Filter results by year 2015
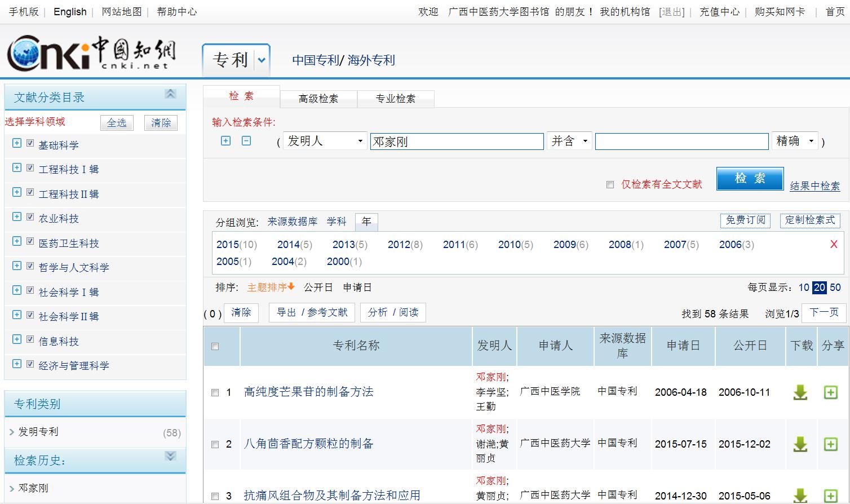 pyautogui.click(x=228, y=245)
